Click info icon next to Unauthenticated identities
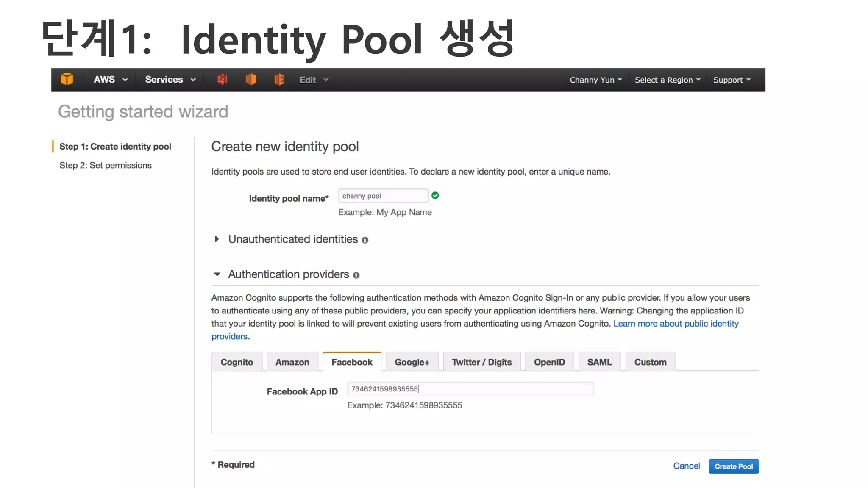The width and height of the screenshot is (868, 488). pyautogui.click(x=365, y=240)
